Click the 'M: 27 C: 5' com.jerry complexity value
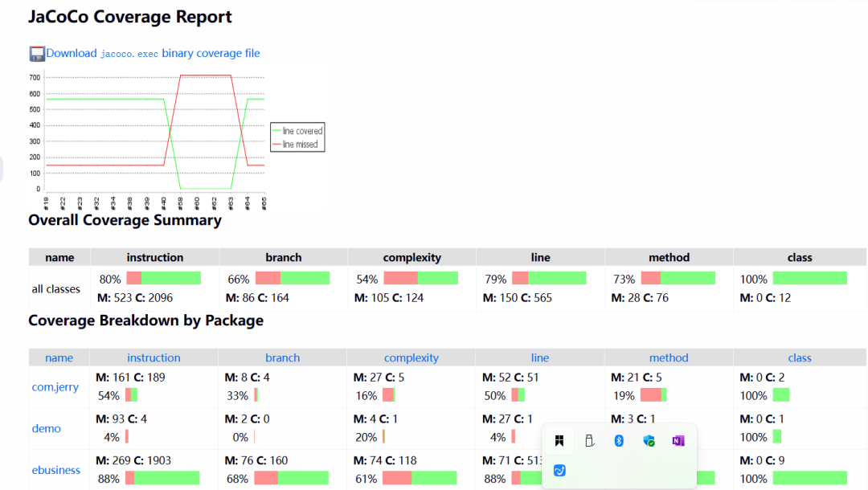 pyautogui.click(x=379, y=378)
